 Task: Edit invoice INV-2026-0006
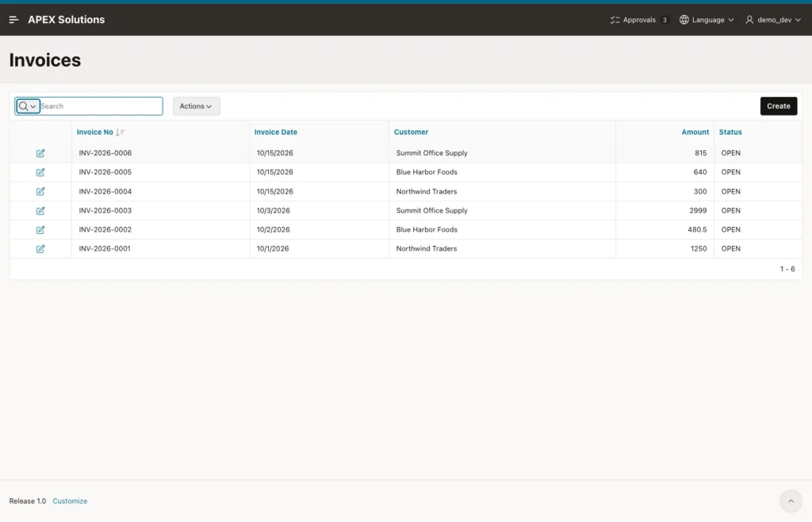40,153
